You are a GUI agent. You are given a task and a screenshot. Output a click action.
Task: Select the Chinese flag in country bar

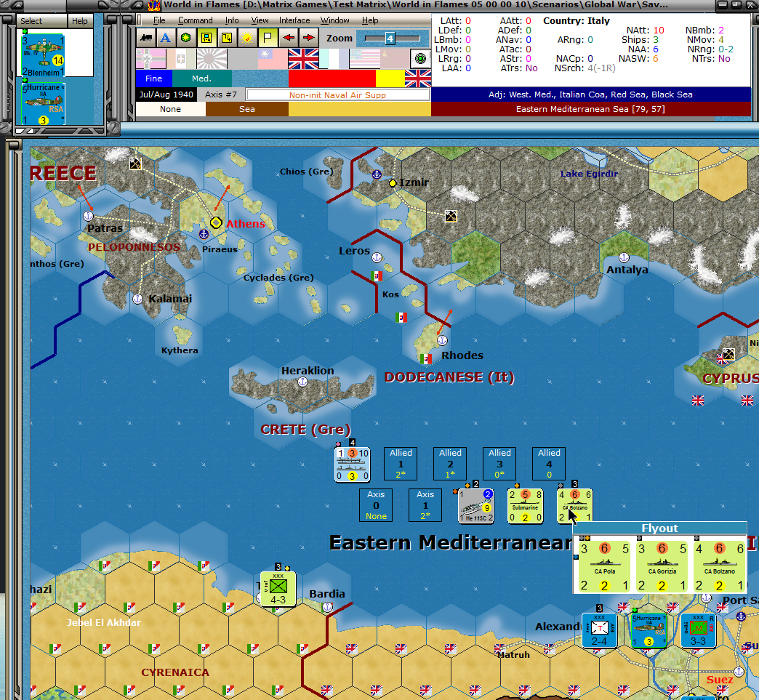[x=272, y=59]
